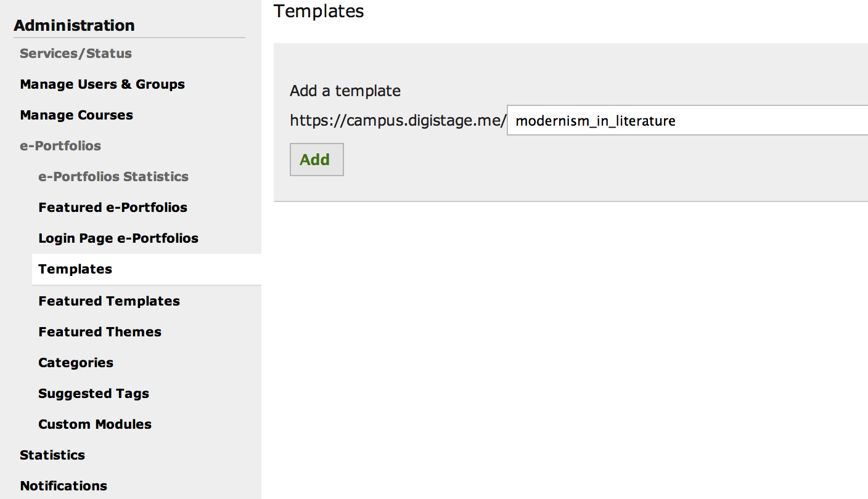Open Featured e-Portfolios settings
This screenshot has width=868, height=499.
click(113, 207)
